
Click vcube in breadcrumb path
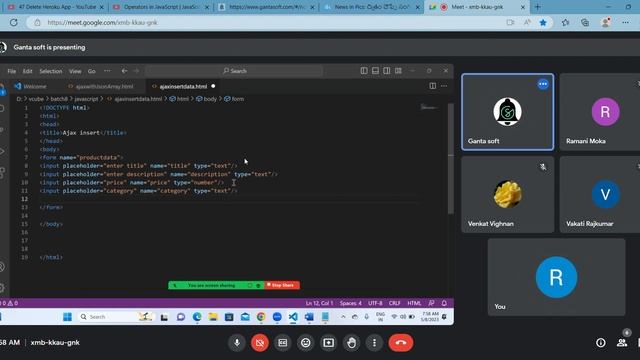click(36, 99)
